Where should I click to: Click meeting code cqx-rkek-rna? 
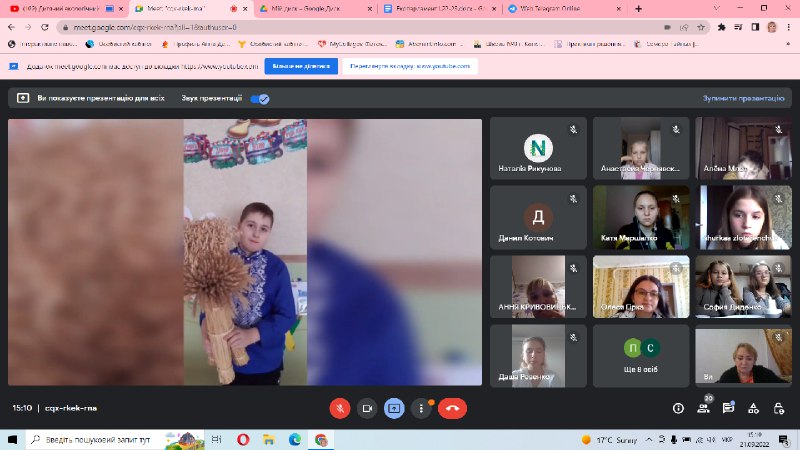[71, 408]
